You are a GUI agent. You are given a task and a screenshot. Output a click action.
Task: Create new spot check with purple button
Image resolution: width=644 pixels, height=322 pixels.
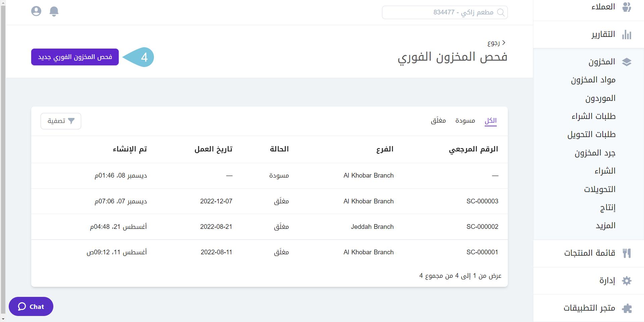pos(75,57)
